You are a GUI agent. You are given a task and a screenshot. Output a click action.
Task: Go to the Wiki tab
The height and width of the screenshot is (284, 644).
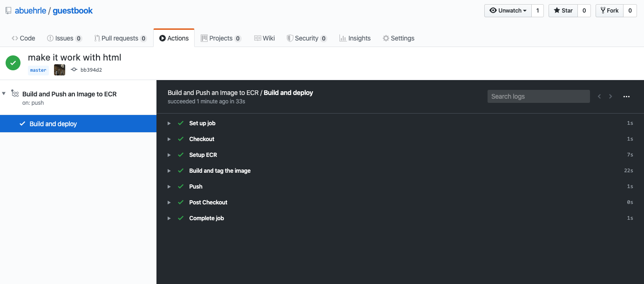point(264,38)
